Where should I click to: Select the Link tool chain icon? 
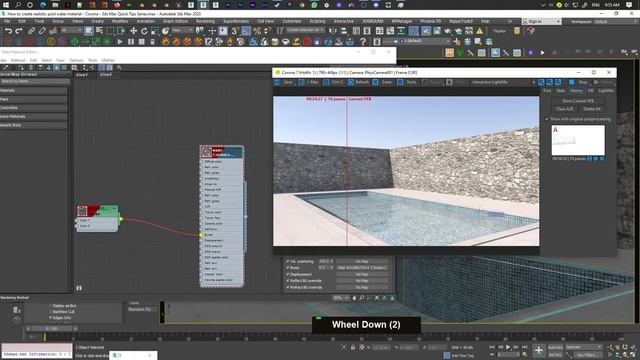click(31, 31)
